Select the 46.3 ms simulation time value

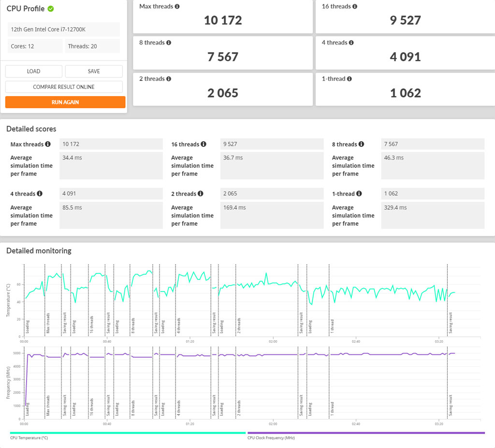point(433,166)
